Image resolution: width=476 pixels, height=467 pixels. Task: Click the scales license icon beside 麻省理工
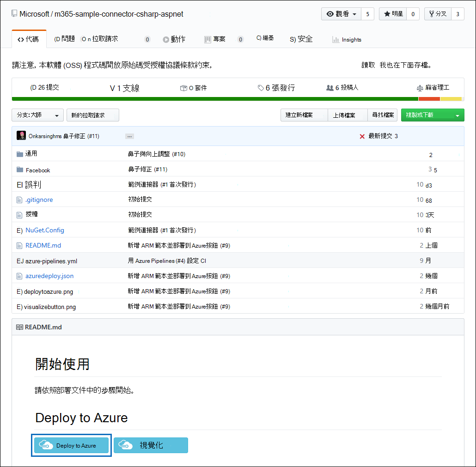420,88
